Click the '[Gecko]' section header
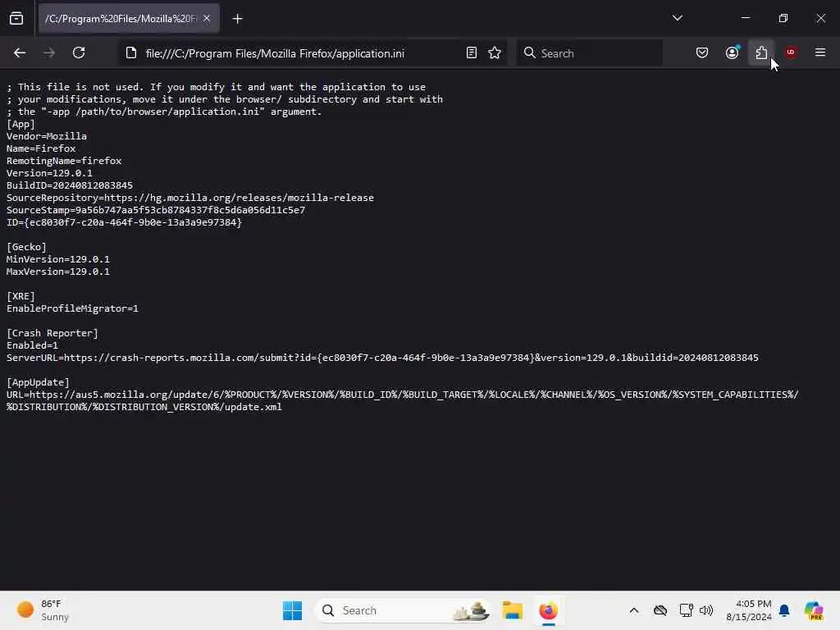 26,247
